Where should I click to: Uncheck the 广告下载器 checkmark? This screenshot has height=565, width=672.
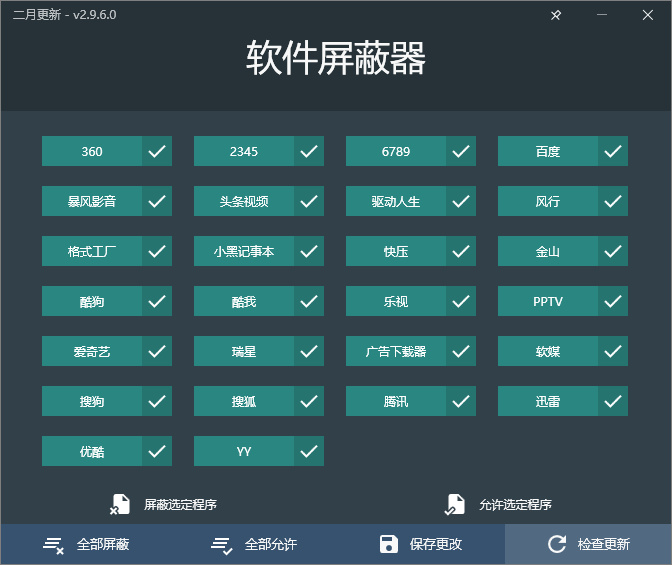[461, 351]
